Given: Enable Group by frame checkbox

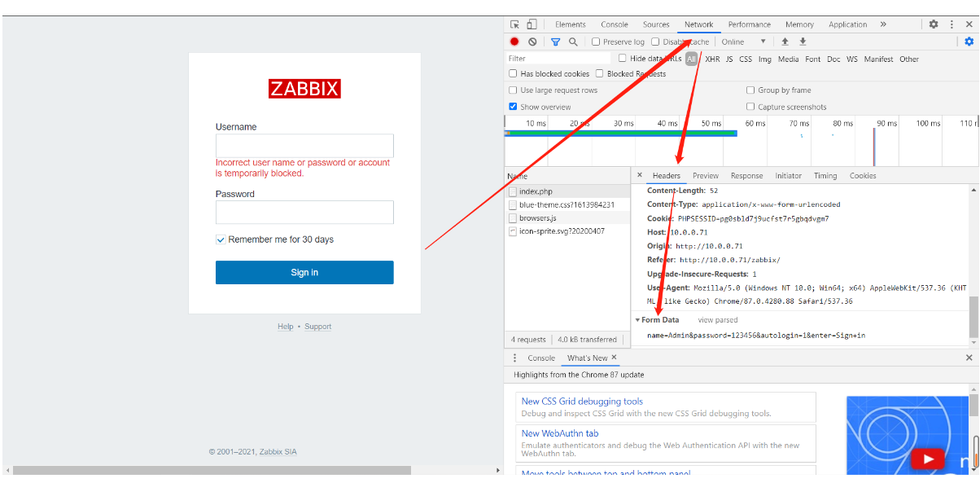Looking at the screenshot, I should [750, 90].
